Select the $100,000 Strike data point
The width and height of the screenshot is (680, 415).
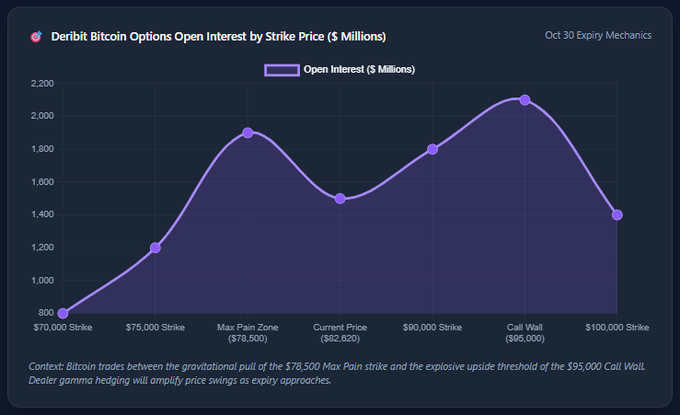click(617, 215)
